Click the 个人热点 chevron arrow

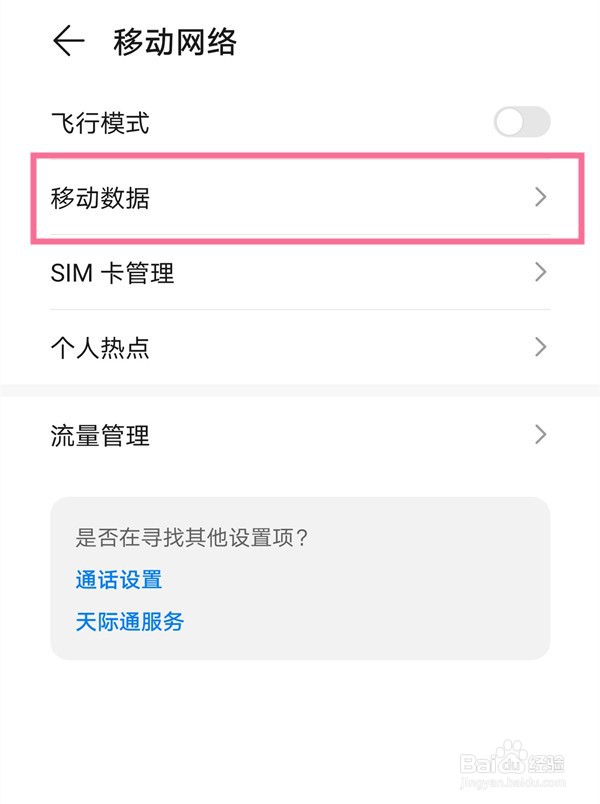tap(541, 347)
